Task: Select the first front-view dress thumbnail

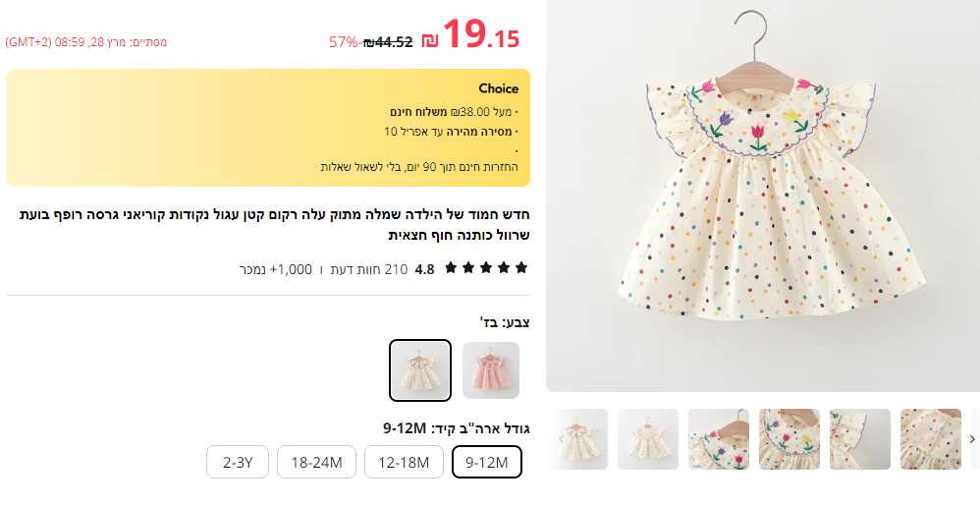Action: [579, 439]
